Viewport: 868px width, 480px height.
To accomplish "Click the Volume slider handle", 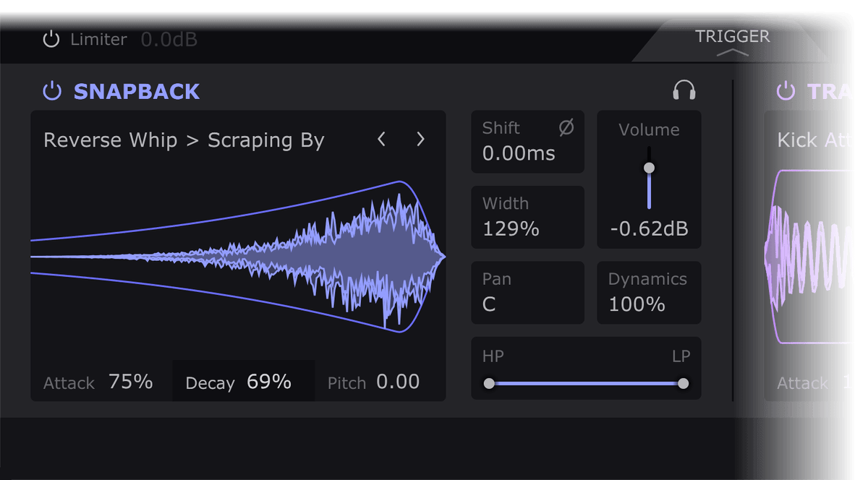I will coord(649,168).
